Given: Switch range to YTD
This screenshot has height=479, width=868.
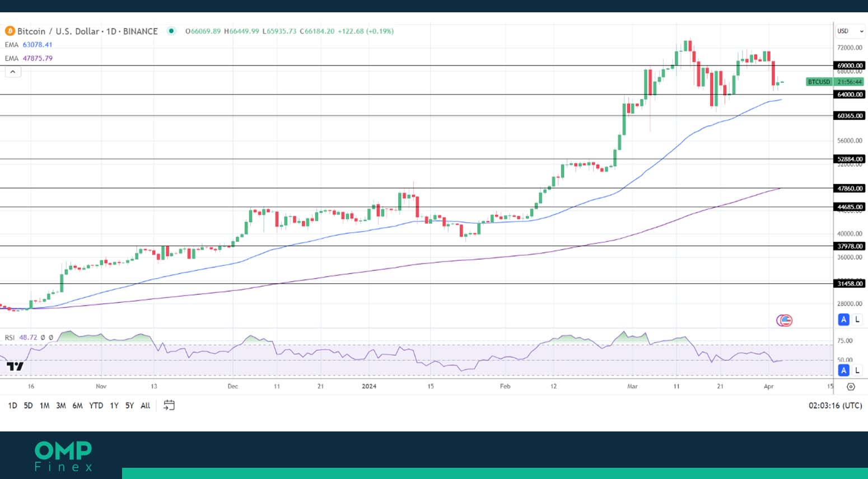Looking at the screenshot, I should point(96,406).
